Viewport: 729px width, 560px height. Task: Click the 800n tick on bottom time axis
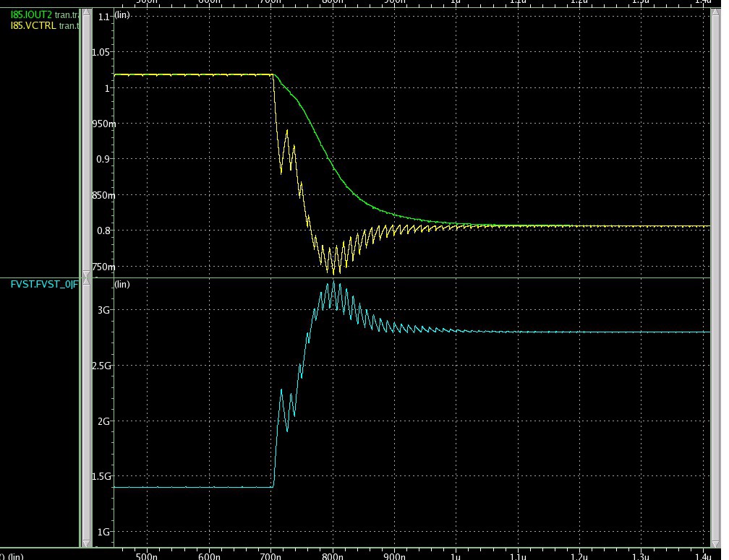point(332,556)
